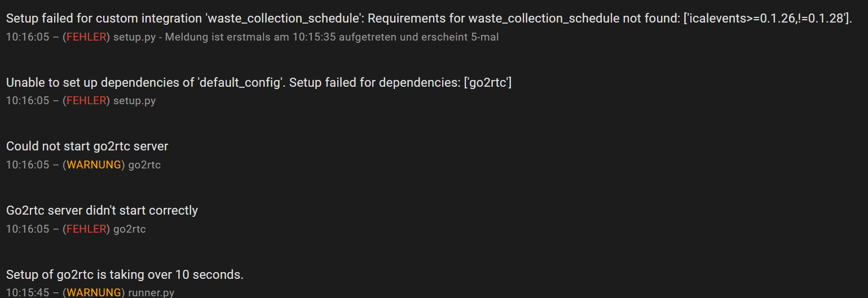Viewport: 868px width, 298px height.
Task: Click the go2rtc source under 'Go2rtc server didn't start correctly'
Action: tap(130, 229)
